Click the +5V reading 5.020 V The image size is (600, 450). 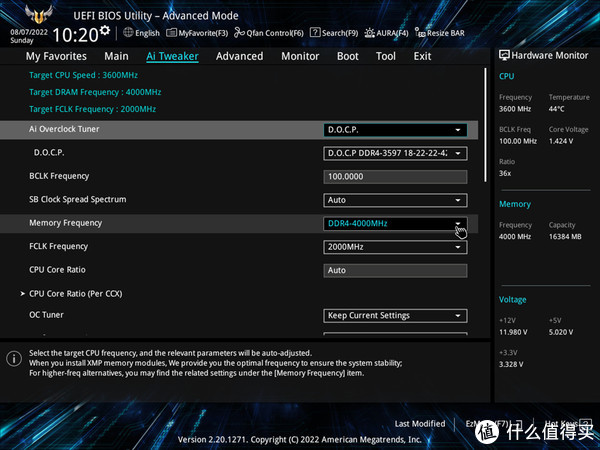(561, 332)
